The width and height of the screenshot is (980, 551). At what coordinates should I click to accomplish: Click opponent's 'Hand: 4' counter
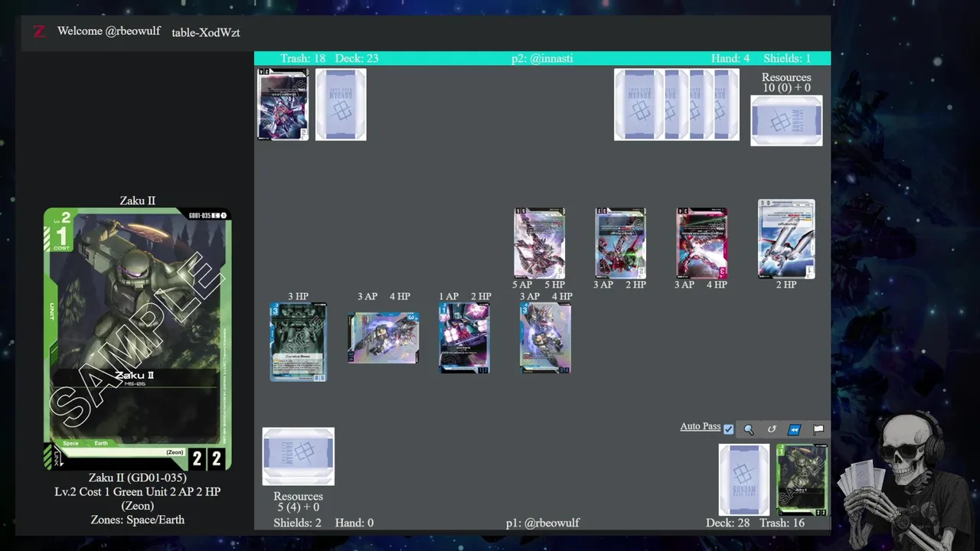[730, 58]
